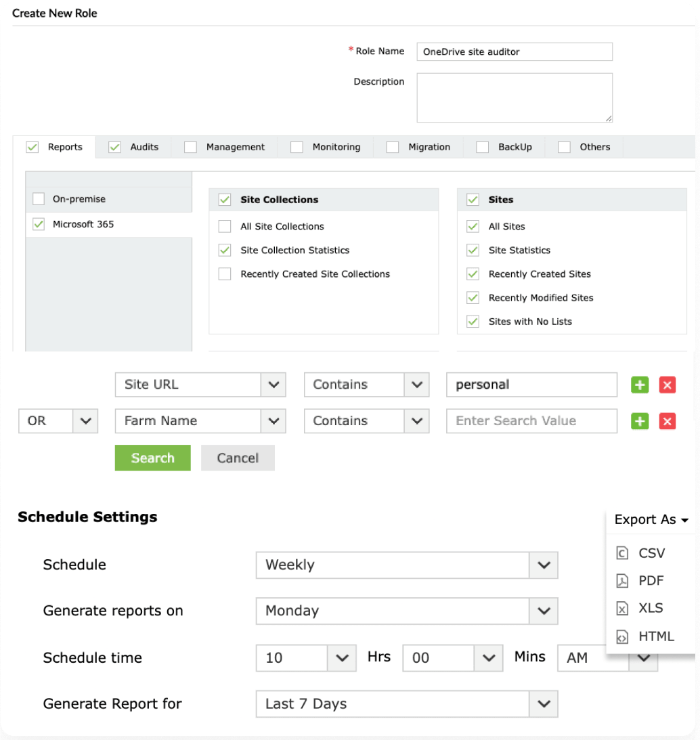Delete the Farm Name row with red X icon

[667, 420]
